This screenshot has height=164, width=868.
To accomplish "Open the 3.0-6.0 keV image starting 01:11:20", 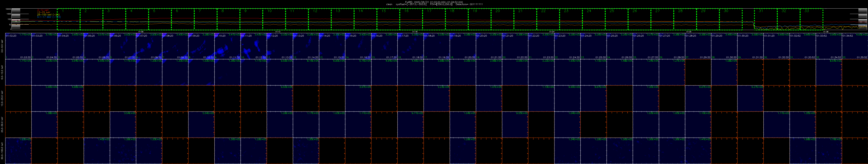I will coord(254,46).
